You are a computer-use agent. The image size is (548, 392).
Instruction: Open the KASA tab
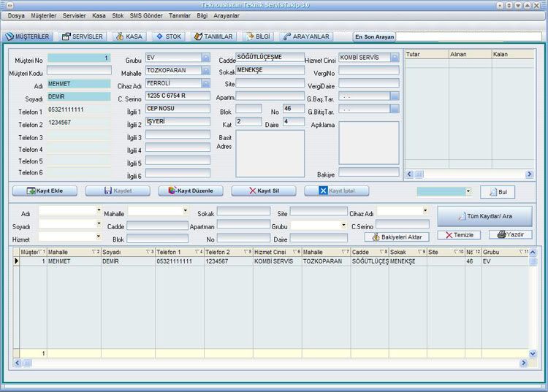[x=129, y=36]
